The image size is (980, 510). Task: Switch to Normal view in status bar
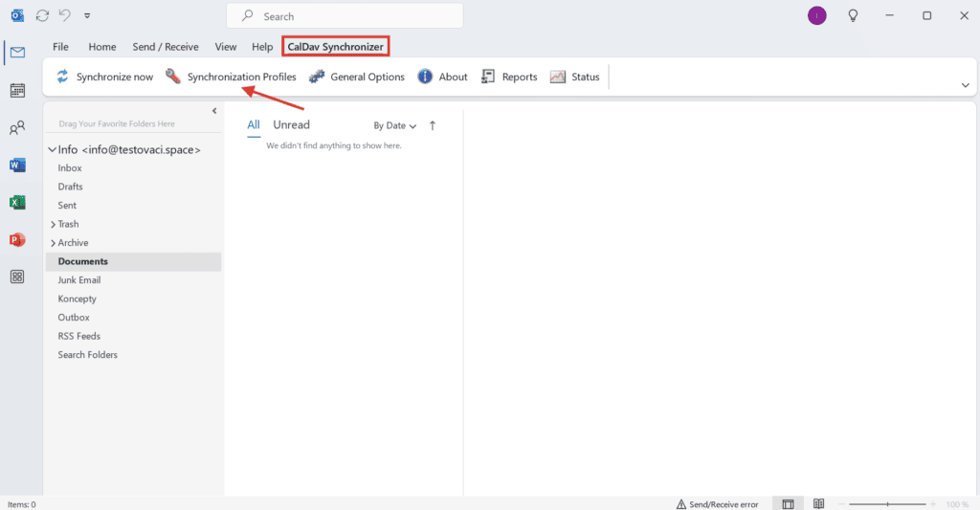click(789, 504)
